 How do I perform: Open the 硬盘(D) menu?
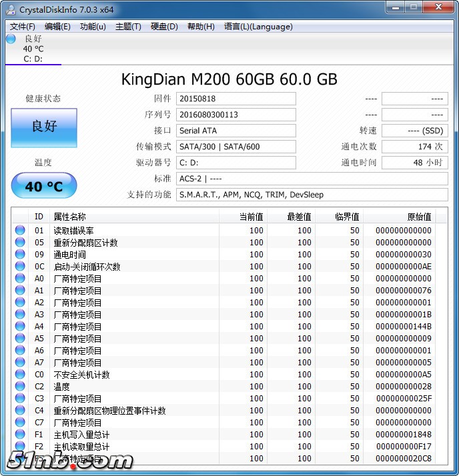click(x=164, y=27)
